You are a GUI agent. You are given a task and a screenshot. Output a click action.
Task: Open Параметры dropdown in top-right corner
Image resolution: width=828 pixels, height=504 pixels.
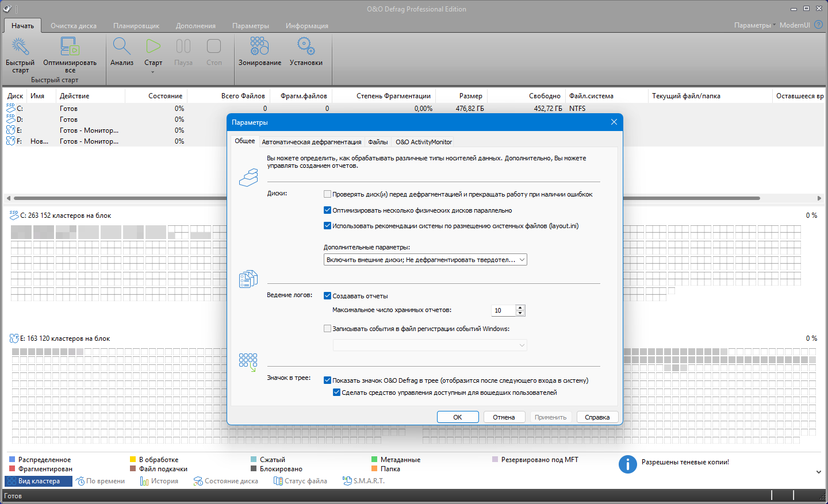point(754,25)
